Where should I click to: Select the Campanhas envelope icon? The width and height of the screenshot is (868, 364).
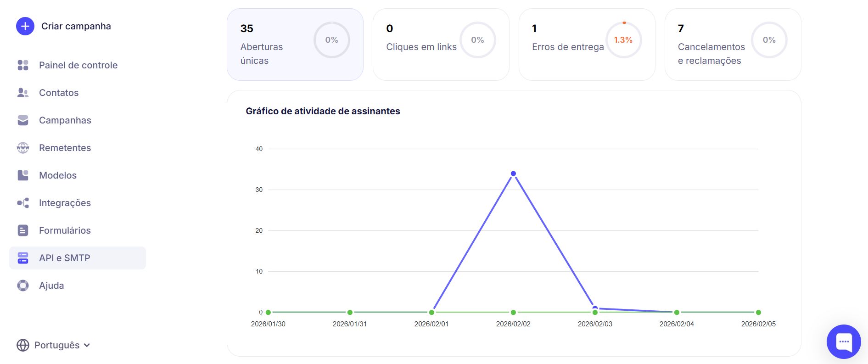[x=23, y=120]
